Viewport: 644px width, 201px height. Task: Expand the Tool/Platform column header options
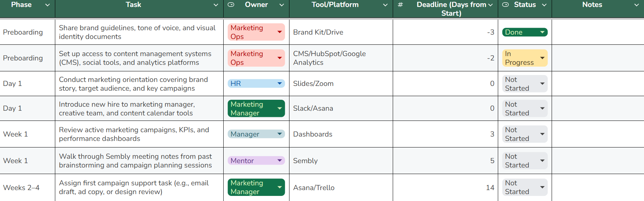click(x=385, y=5)
